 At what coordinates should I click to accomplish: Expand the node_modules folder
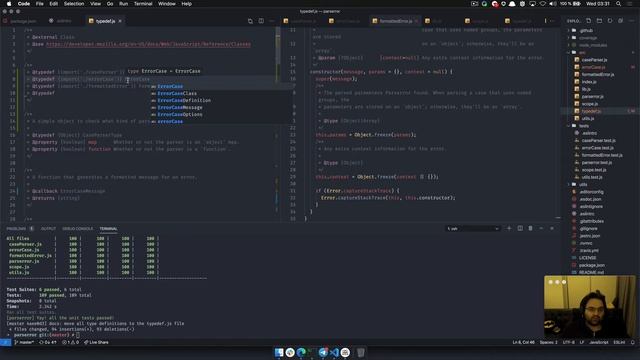tap(593, 45)
